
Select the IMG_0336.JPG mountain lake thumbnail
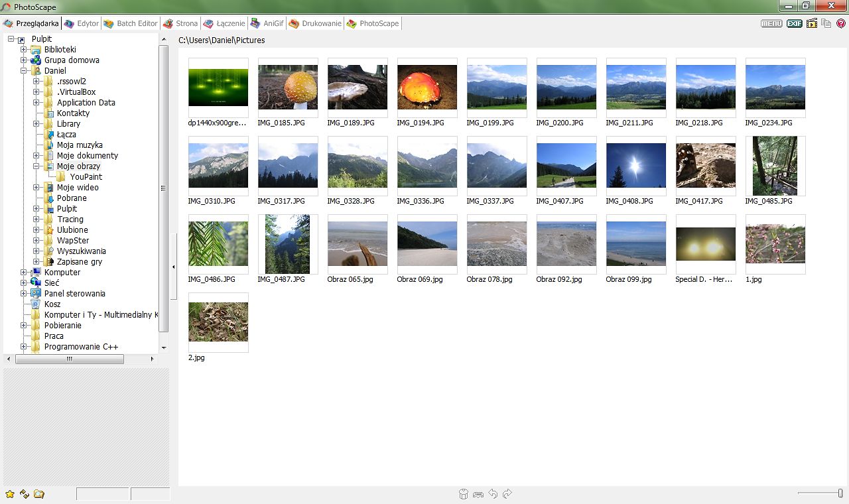[x=427, y=166]
